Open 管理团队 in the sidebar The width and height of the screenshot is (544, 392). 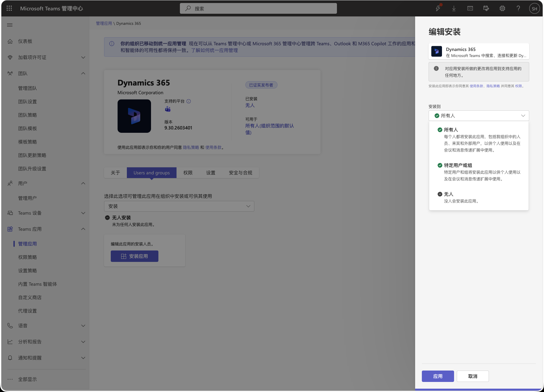pyautogui.click(x=28, y=88)
